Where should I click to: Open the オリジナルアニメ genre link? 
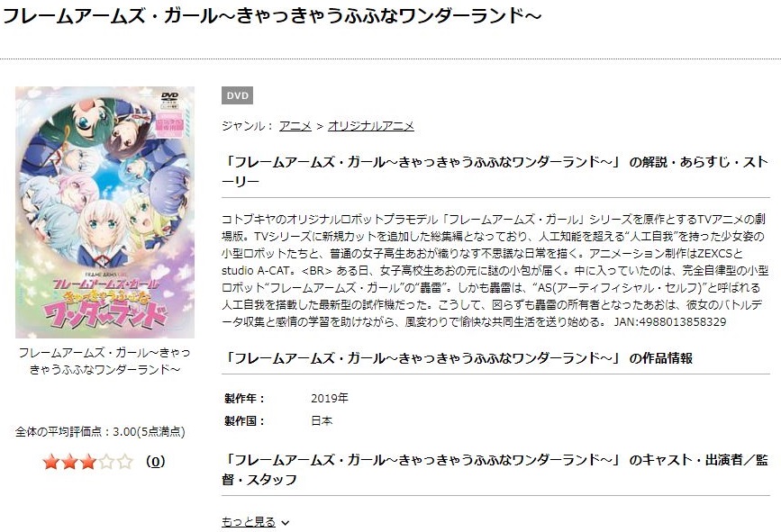point(370,126)
